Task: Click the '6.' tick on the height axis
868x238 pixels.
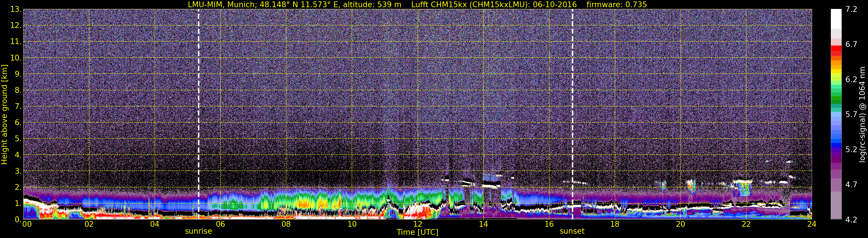Action: coord(18,122)
